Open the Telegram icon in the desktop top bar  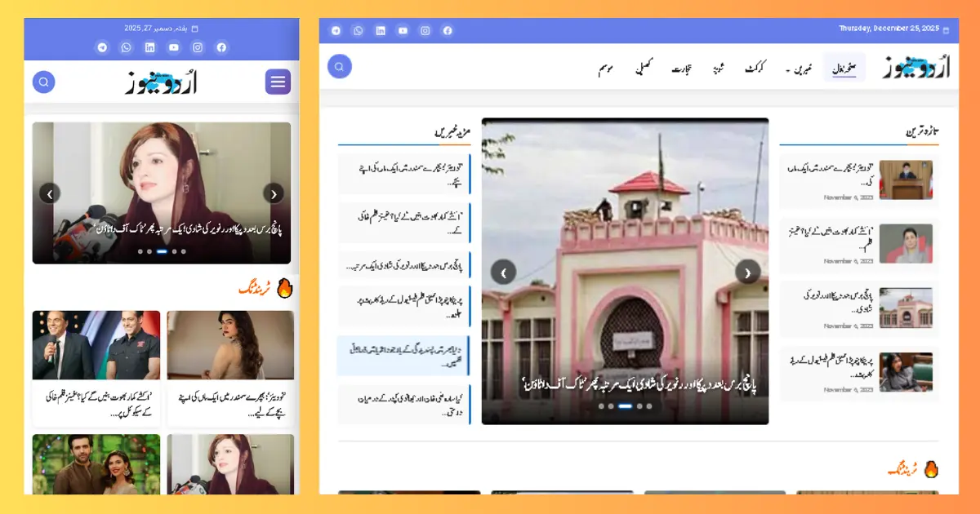click(336, 30)
